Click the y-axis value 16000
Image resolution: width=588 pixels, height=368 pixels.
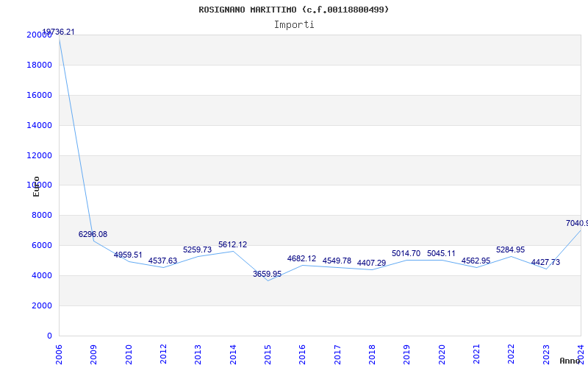39,95
